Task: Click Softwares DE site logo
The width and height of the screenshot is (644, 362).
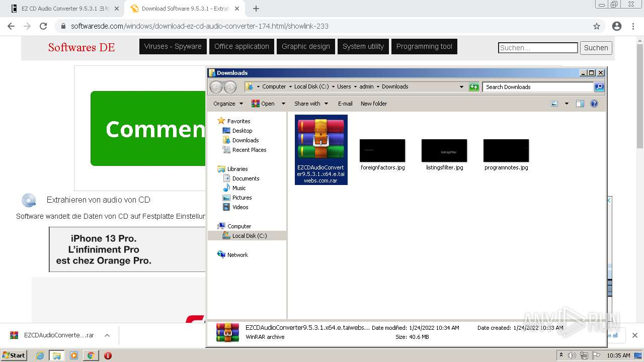Action: click(x=82, y=47)
